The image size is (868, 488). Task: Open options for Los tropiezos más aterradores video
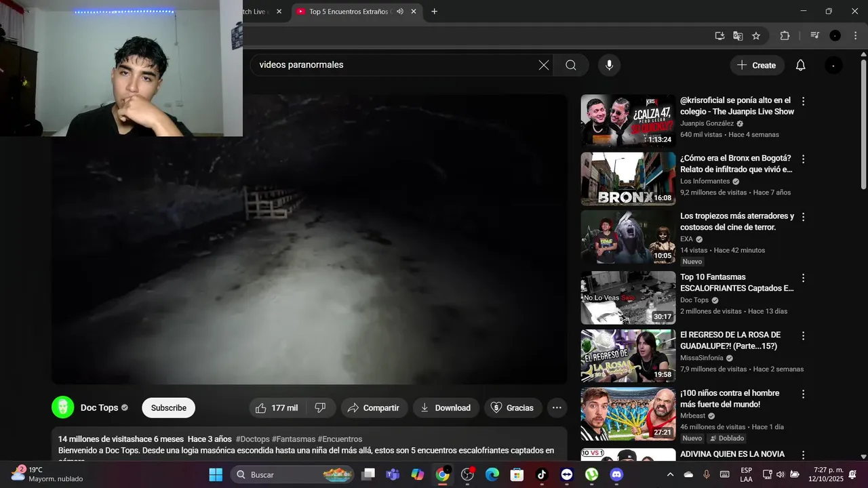click(x=804, y=217)
